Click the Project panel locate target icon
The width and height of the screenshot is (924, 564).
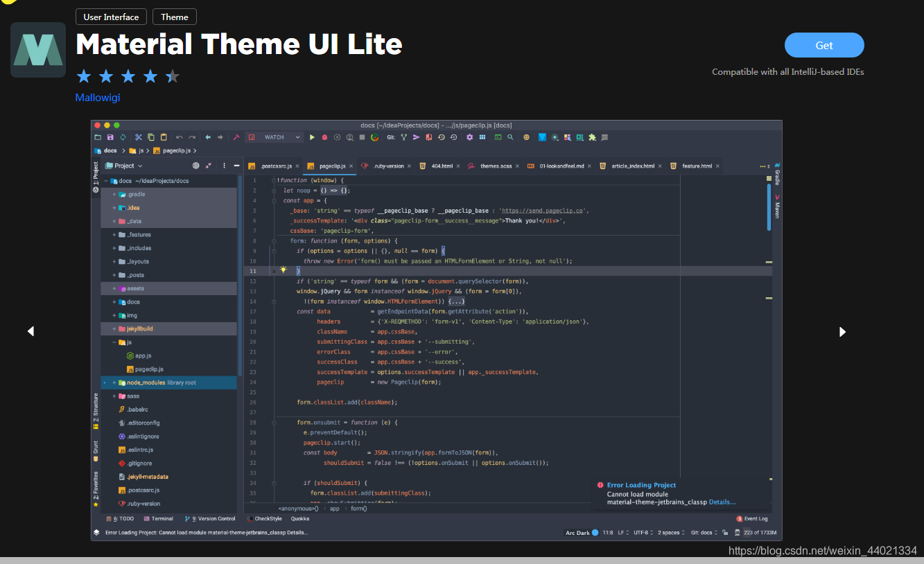[196, 166]
